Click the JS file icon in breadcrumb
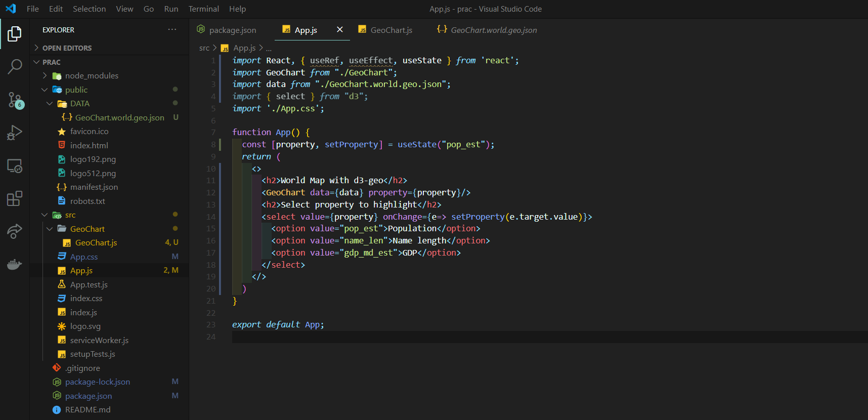 pos(225,48)
